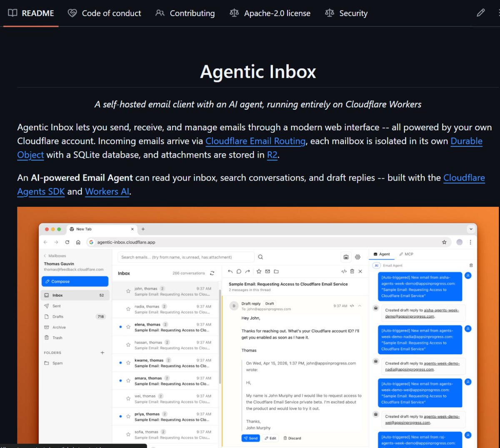Star the kwame, thomas email
This screenshot has width=500, height=448.
tap(128, 363)
